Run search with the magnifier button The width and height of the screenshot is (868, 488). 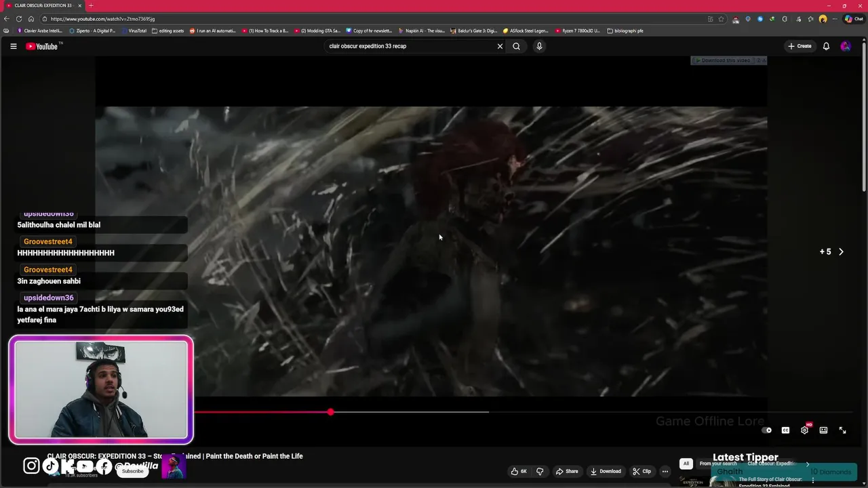(516, 46)
